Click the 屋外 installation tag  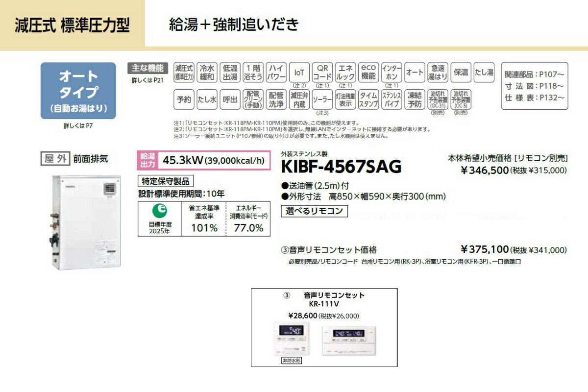point(54,158)
